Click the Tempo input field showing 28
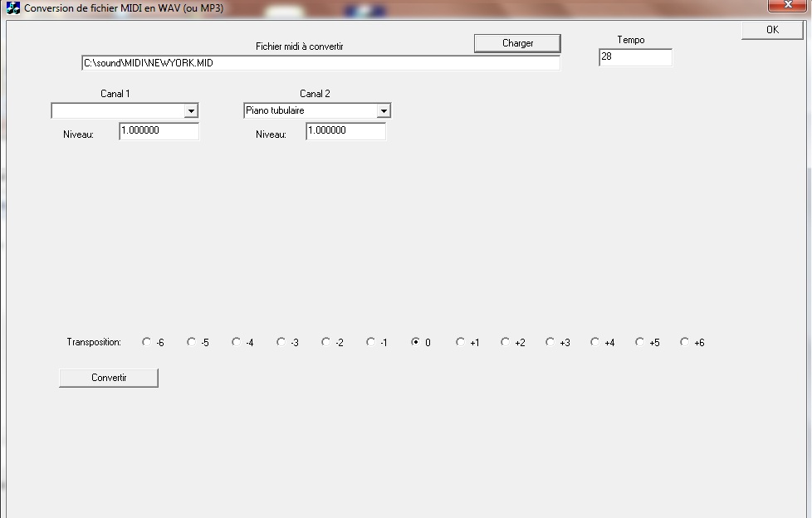 (635, 57)
